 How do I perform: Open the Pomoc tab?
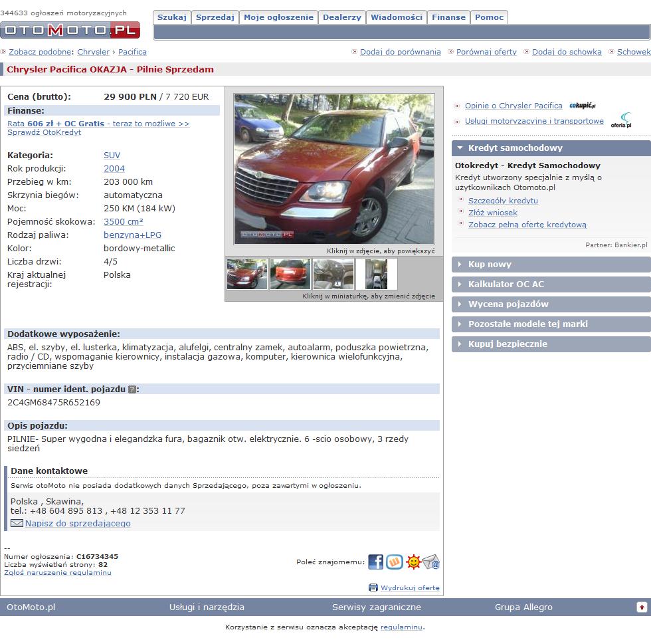pyautogui.click(x=489, y=17)
